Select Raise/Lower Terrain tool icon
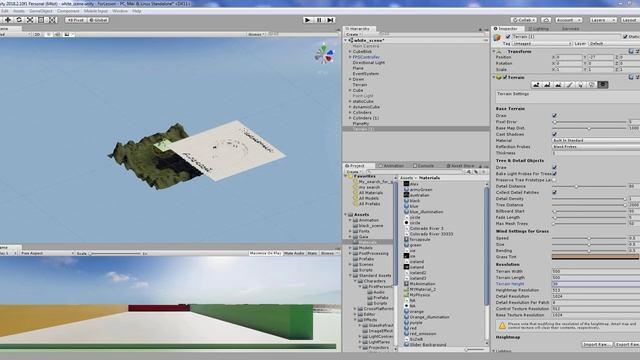This screenshot has height=360, width=640. pos(536,84)
